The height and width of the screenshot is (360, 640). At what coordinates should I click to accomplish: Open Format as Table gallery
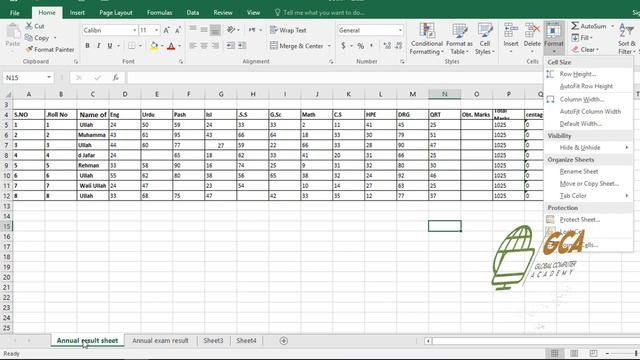(x=459, y=39)
